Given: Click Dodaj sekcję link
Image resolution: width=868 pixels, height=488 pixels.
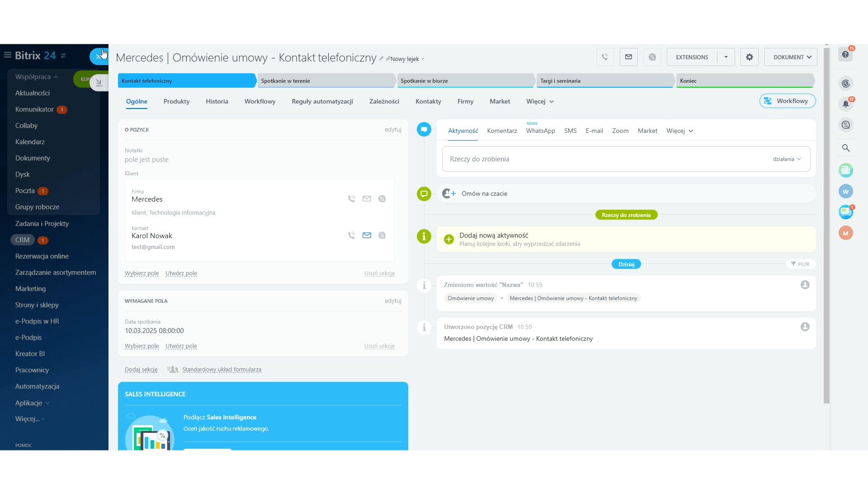Looking at the screenshot, I should click(141, 370).
